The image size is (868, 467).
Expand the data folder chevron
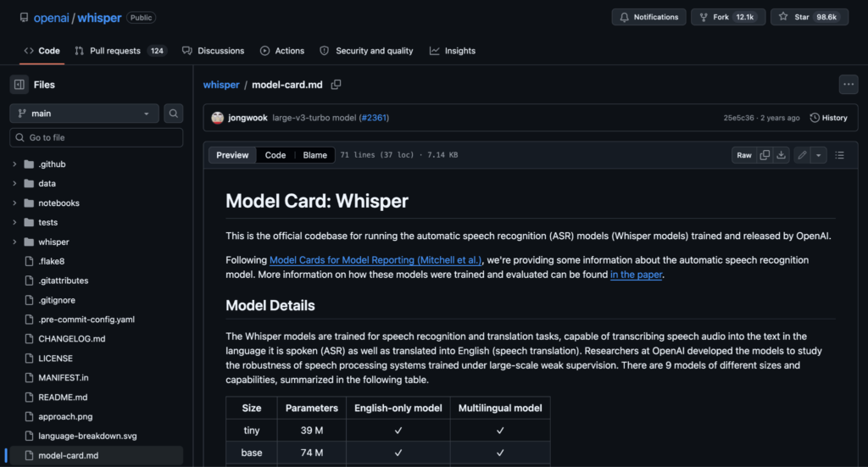click(x=14, y=184)
